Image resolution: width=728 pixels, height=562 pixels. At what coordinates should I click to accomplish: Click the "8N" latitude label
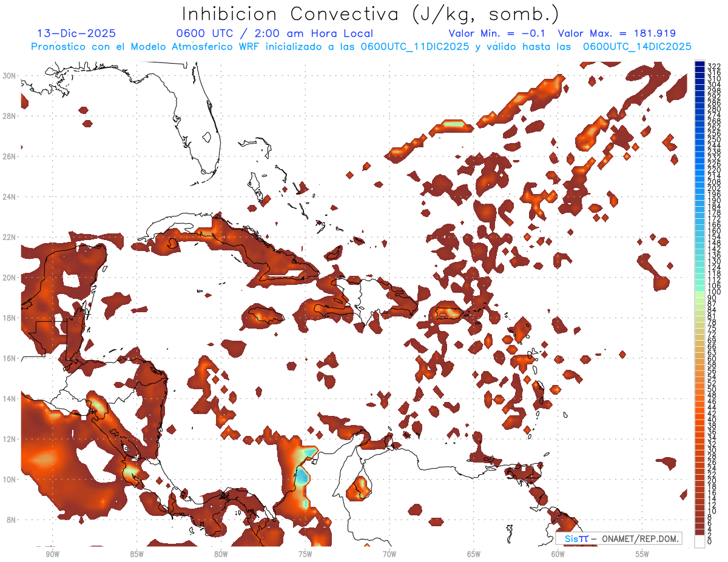[x=12, y=520]
